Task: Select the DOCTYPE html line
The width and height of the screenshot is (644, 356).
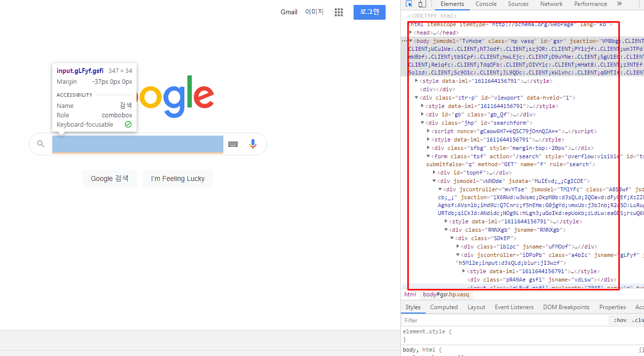Action: [432, 16]
